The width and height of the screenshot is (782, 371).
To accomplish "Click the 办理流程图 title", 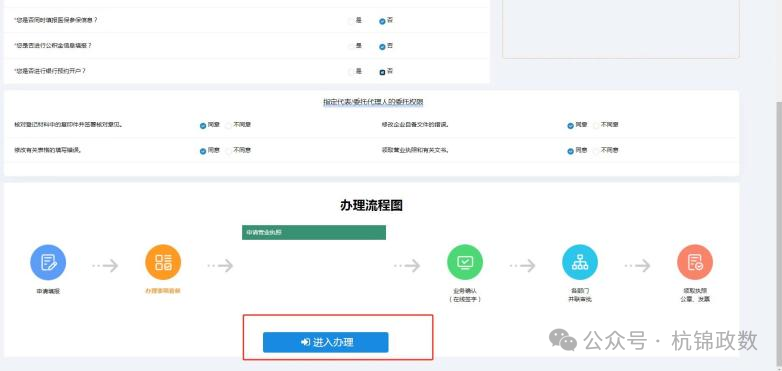I will pos(372,205).
